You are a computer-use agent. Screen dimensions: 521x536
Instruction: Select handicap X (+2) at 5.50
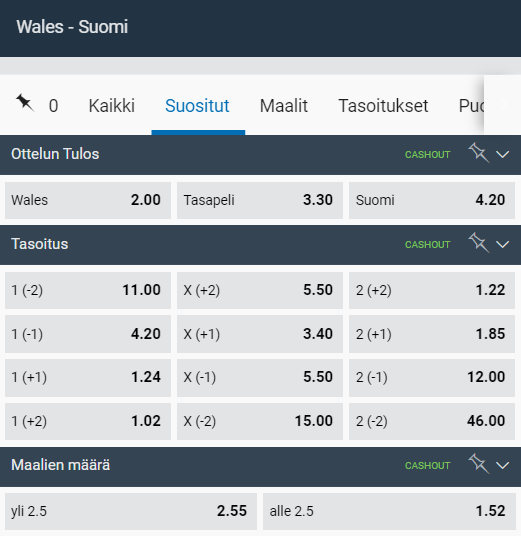[x=260, y=291]
